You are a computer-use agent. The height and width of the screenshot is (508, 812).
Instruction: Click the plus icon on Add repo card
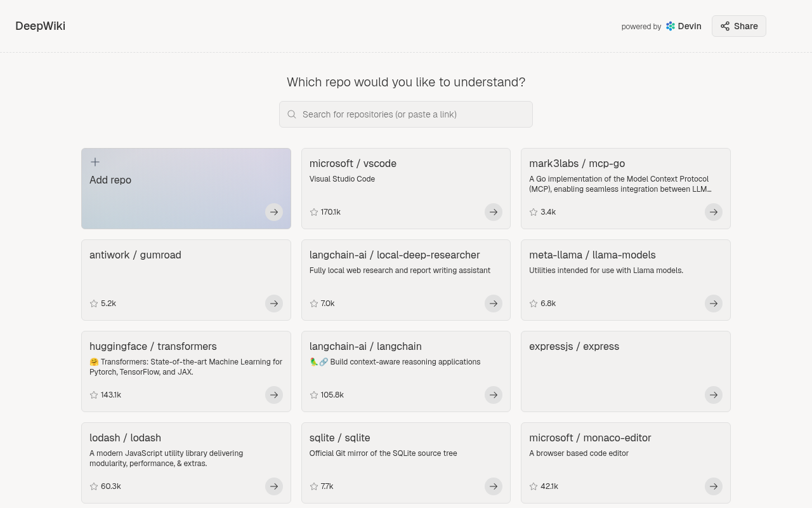(95, 162)
